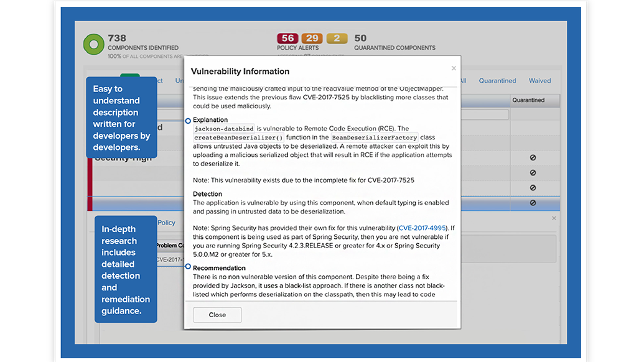Select the yellow 2 policy alerts badge
The image size is (644, 362).
click(337, 38)
